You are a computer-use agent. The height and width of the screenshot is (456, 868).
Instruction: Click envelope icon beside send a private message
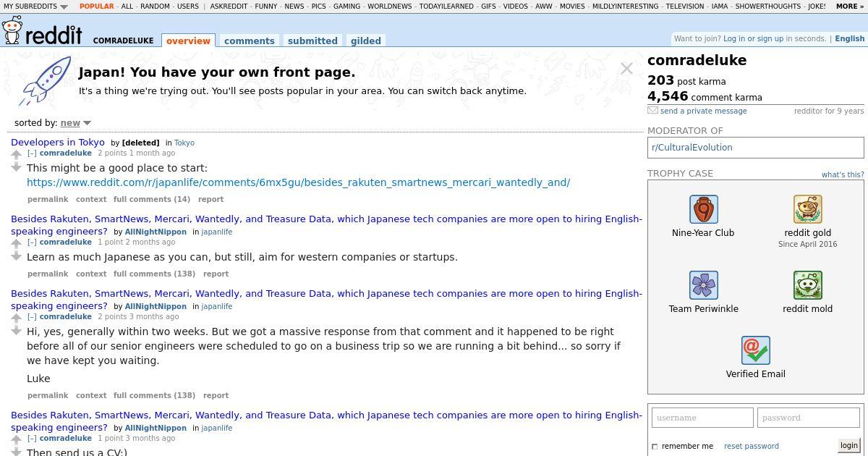(652, 111)
